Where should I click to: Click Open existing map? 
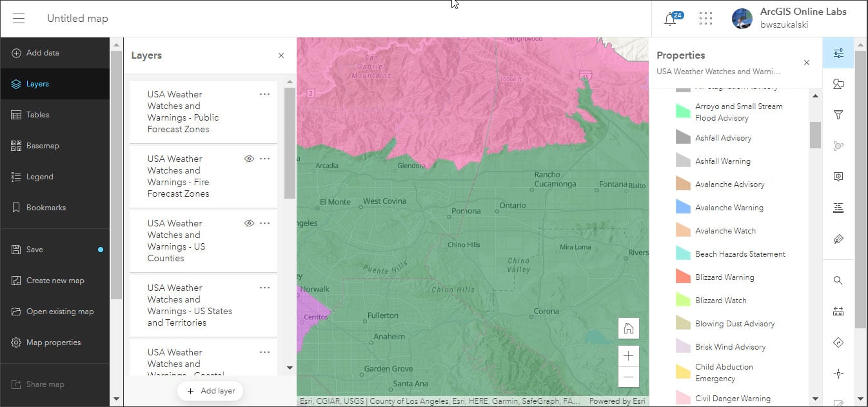[55, 312]
